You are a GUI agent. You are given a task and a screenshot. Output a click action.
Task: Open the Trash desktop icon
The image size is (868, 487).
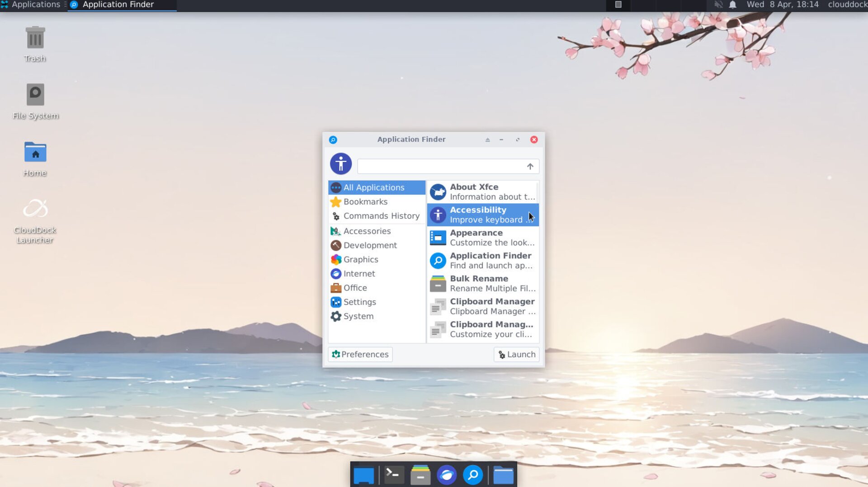(35, 39)
